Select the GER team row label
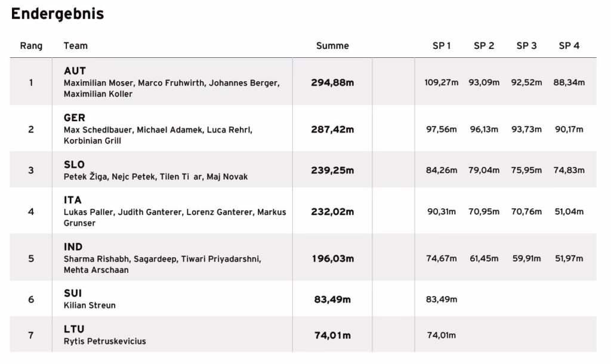This screenshot has width=611, height=364. coord(75,118)
